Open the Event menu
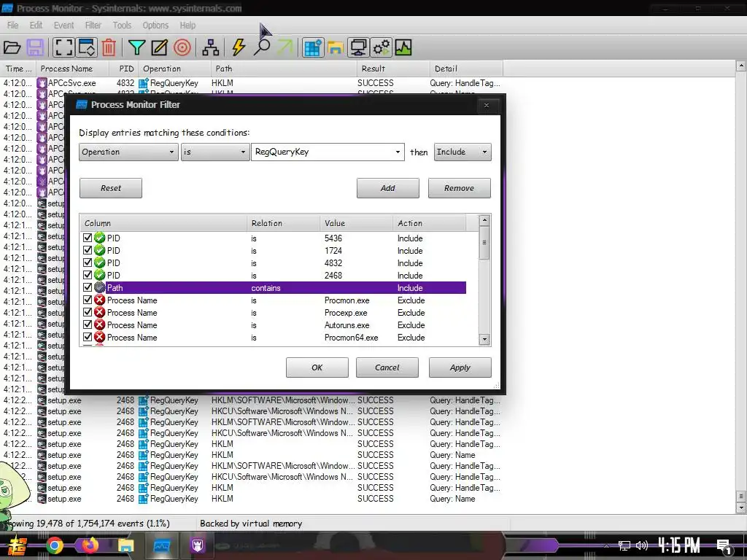 [63, 26]
